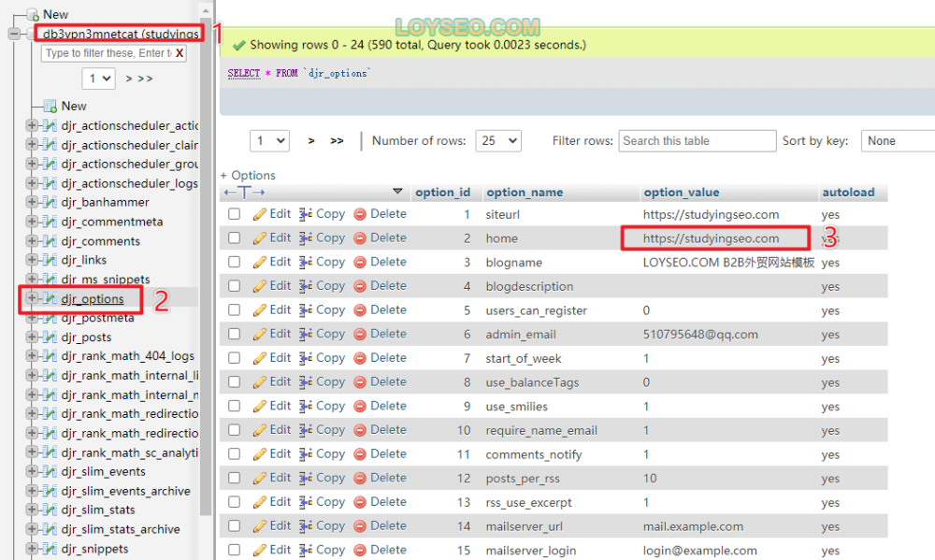The image size is (935, 560).
Task: Collapse the db3vpn3mnetcat database tree
Action: (x=14, y=34)
